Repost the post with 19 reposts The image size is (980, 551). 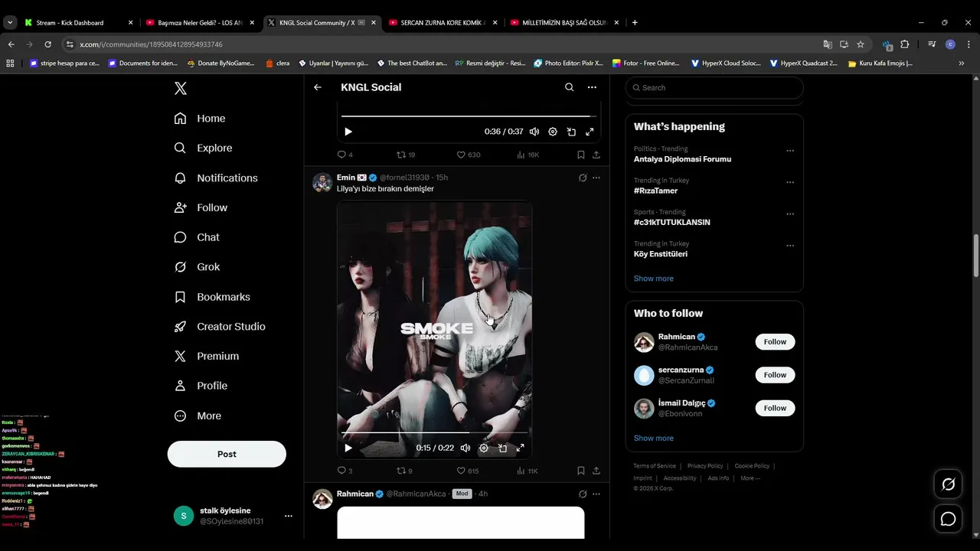(406, 155)
